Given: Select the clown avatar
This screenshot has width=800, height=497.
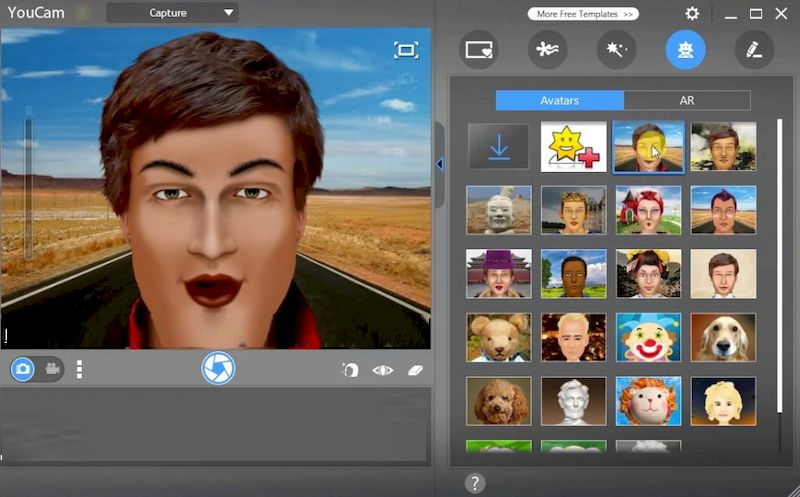Looking at the screenshot, I should click(648, 338).
